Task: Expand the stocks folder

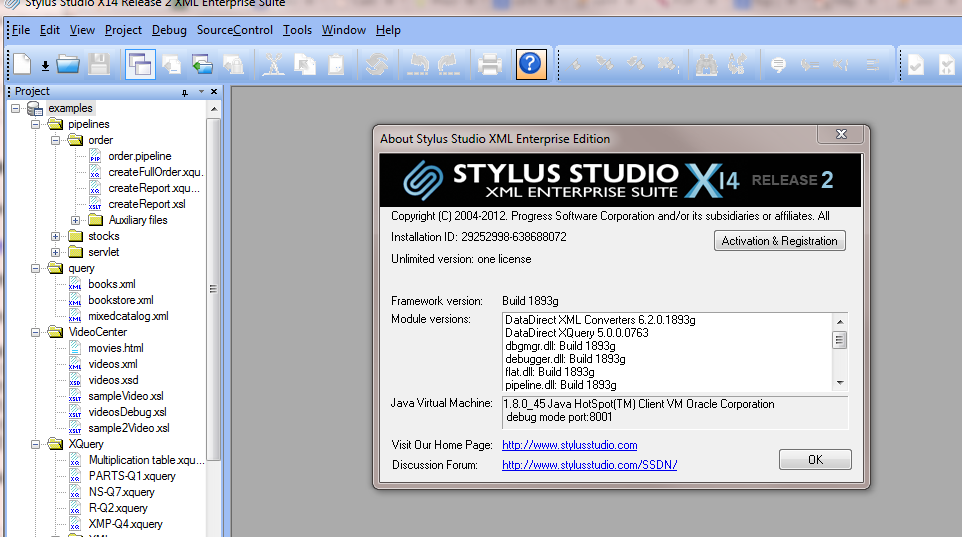Action: (55, 236)
